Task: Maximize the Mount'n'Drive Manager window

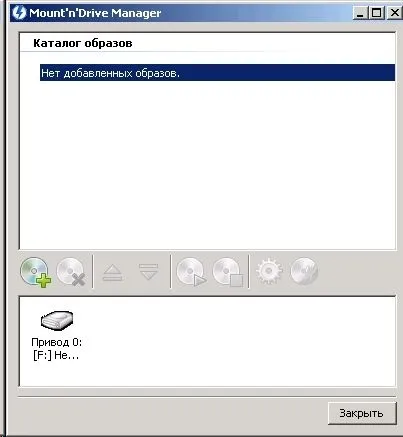Action: (377, 13)
